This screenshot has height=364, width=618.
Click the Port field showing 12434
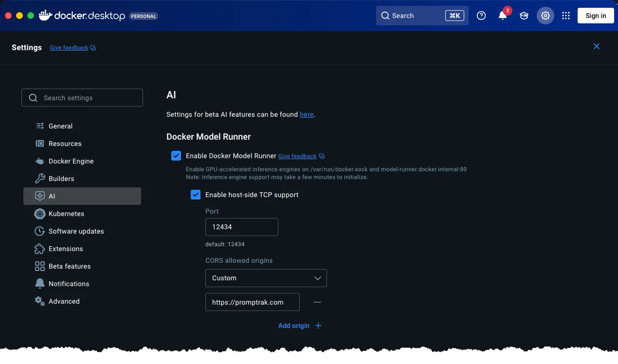(242, 227)
